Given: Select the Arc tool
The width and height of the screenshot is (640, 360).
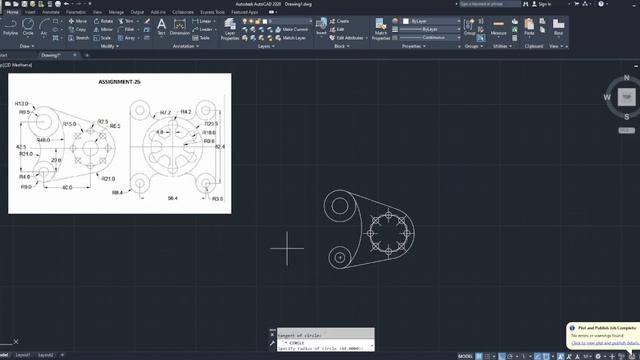Looking at the screenshot, I should click(44, 27).
